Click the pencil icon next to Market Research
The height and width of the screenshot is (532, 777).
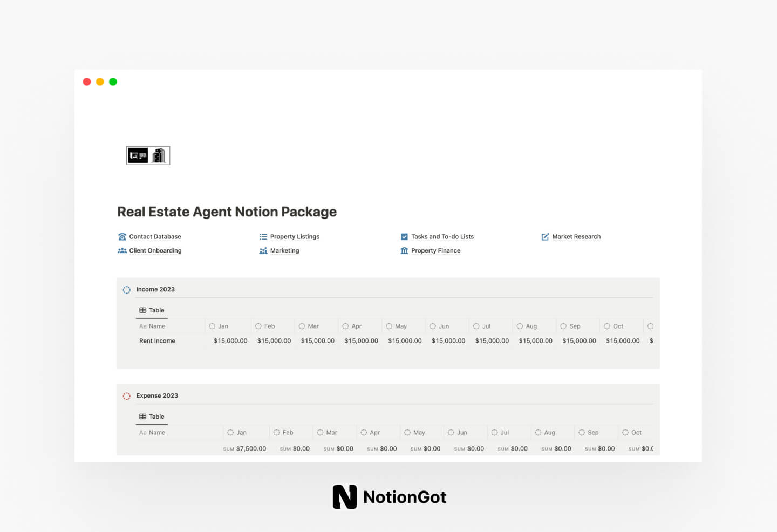(546, 236)
